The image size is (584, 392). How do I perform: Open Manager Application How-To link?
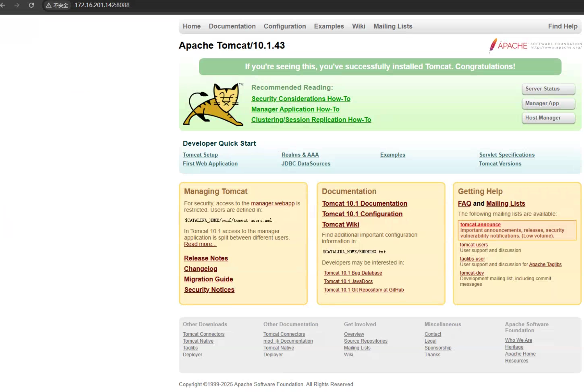click(295, 109)
